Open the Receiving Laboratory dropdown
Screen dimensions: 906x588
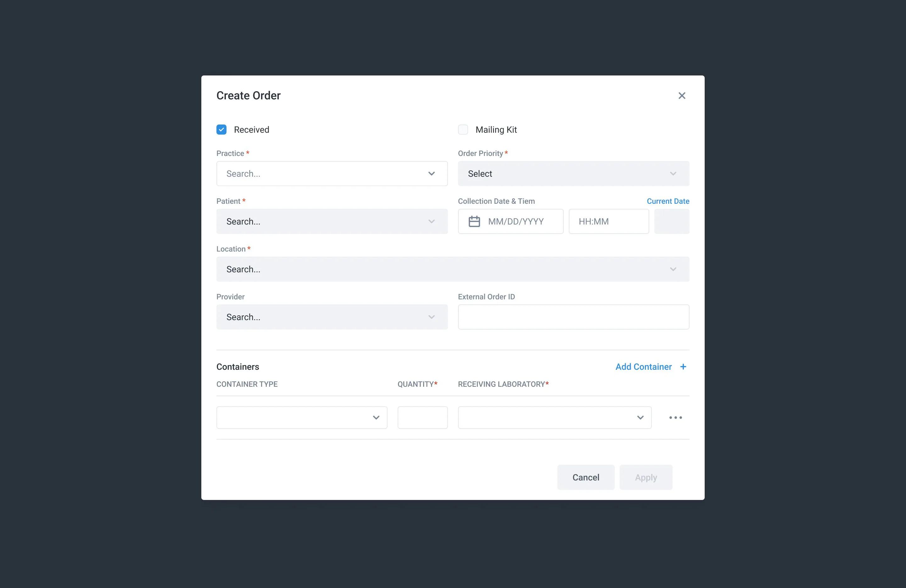pyautogui.click(x=555, y=418)
